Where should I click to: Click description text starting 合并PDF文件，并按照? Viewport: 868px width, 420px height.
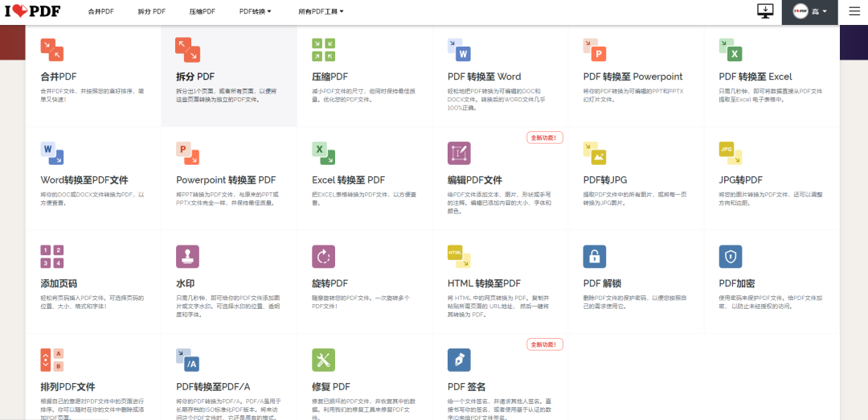coord(92,95)
